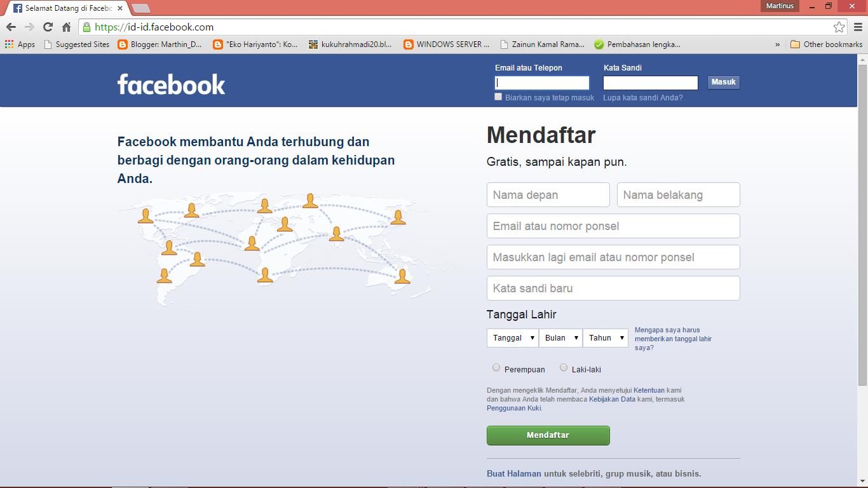Close the Selamat Datang di Facebook tab
The height and width of the screenshot is (488, 868).
(x=120, y=8)
